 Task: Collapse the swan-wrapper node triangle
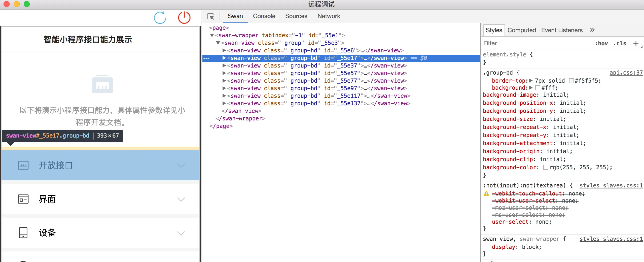[212, 35]
